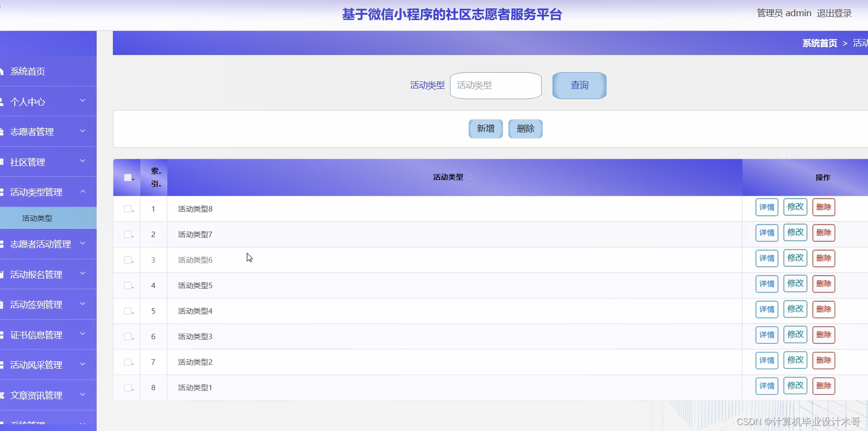
Task: Click 删除 for 活动类型4
Action: [824, 310]
